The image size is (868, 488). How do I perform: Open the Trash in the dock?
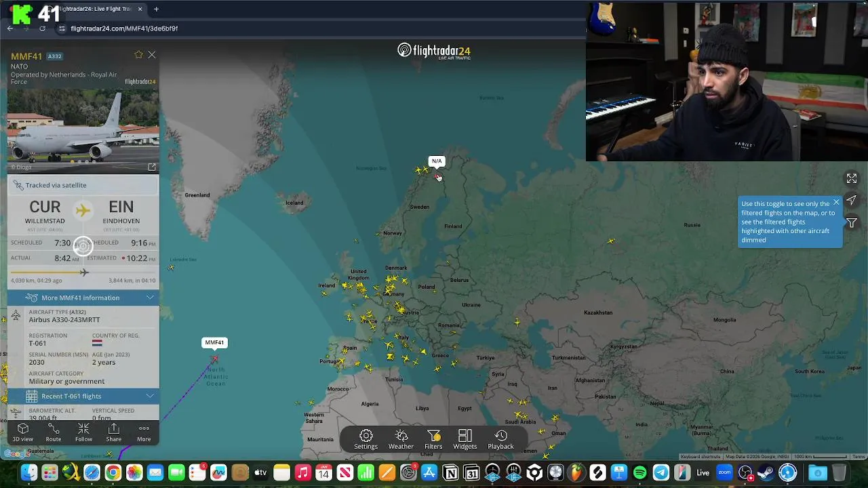tap(840, 473)
